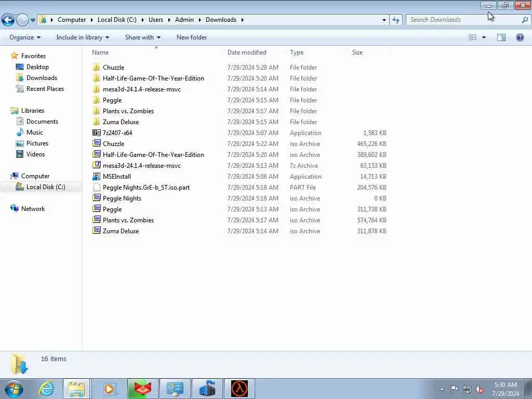Click the Network icon in sidebar
The width and height of the screenshot is (532, 399).
[15, 208]
